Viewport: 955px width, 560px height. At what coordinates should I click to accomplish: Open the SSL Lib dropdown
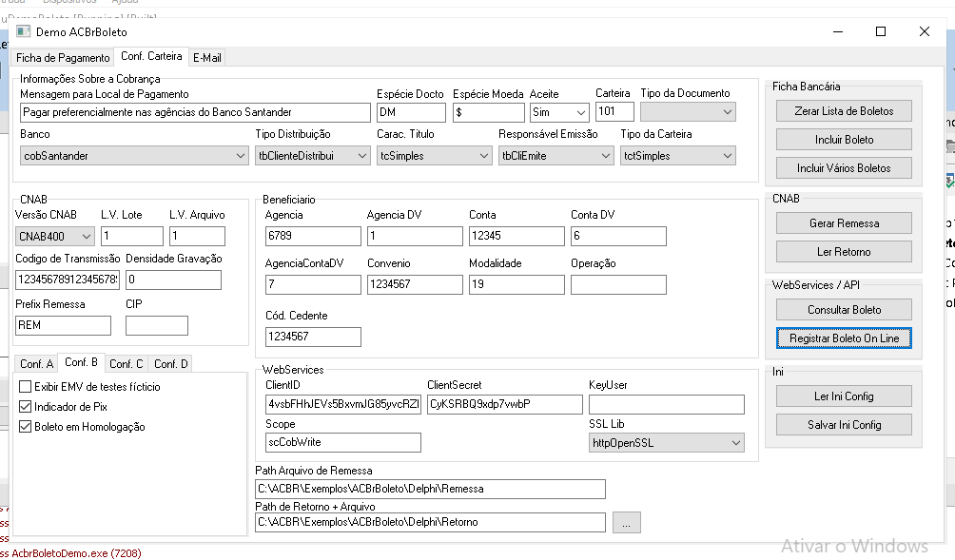666,442
